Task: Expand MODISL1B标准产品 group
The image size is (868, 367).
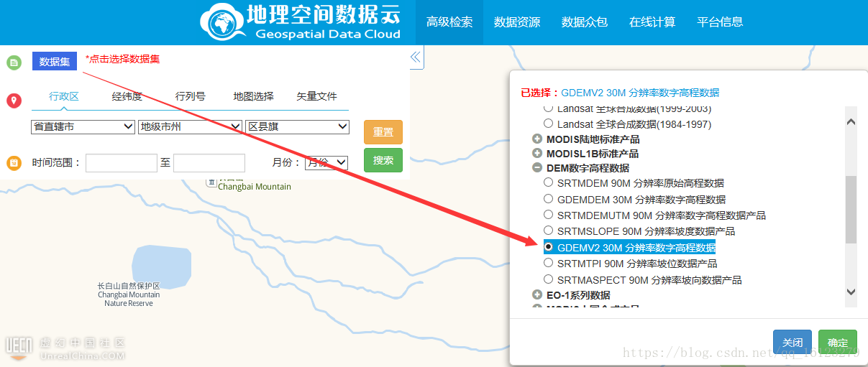Action: point(537,154)
